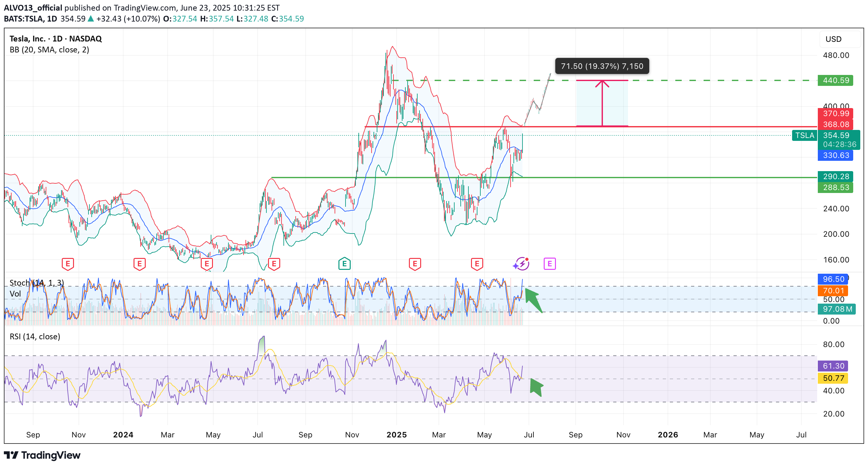Click the TSLA price tag label
868x467 pixels.
coord(805,135)
